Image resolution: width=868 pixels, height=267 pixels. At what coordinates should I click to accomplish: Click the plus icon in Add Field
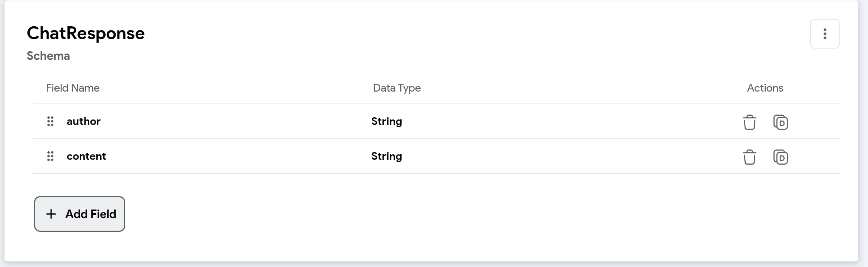(51, 214)
